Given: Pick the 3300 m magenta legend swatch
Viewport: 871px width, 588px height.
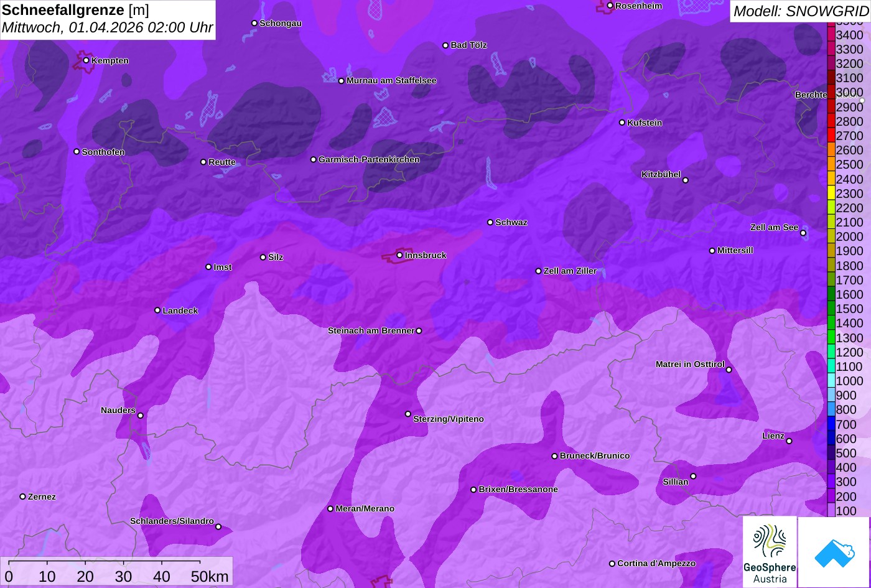Looking at the screenshot, I should tap(831, 49).
